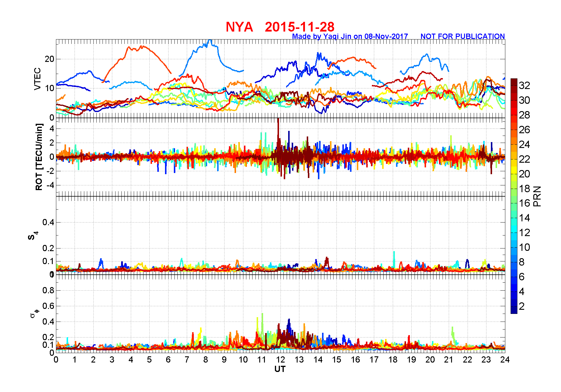Select the "VTEC" y-axis label
The image size is (561, 392).
tap(37, 79)
